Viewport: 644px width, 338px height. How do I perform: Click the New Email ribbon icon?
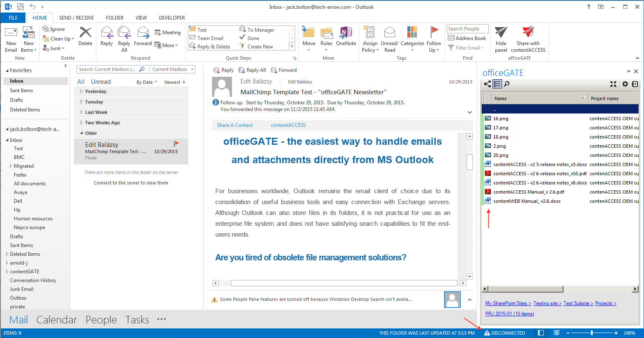[x=11, y=33]
